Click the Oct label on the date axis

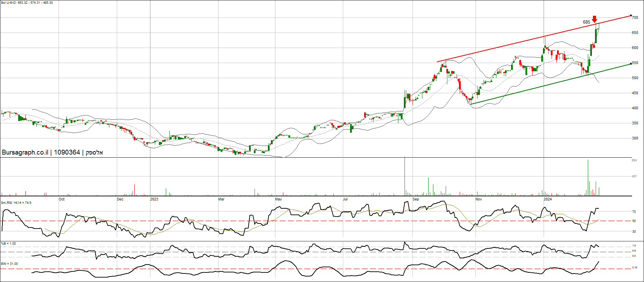tap(61, 199)
